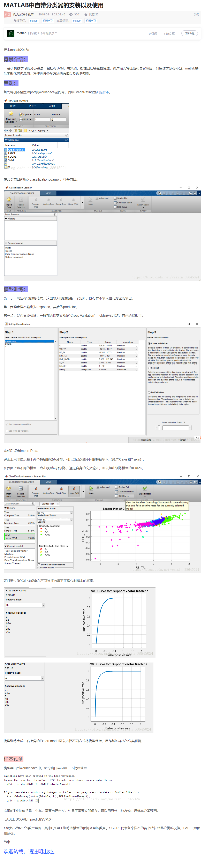Screen dimensions: 205x868
Task: Click Advanced gear icon in Scatter Plot window
Action: 98,487
